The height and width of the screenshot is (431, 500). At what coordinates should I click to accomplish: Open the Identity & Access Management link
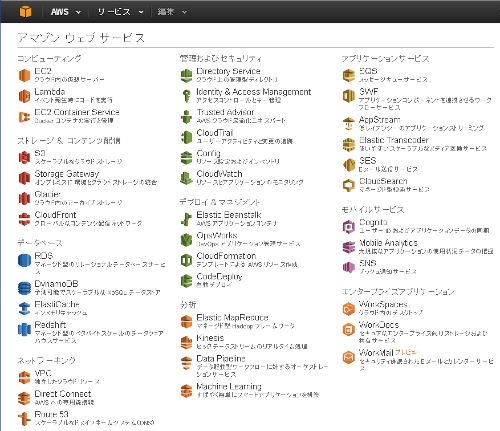pyautogui.click(x=254, y=92)
